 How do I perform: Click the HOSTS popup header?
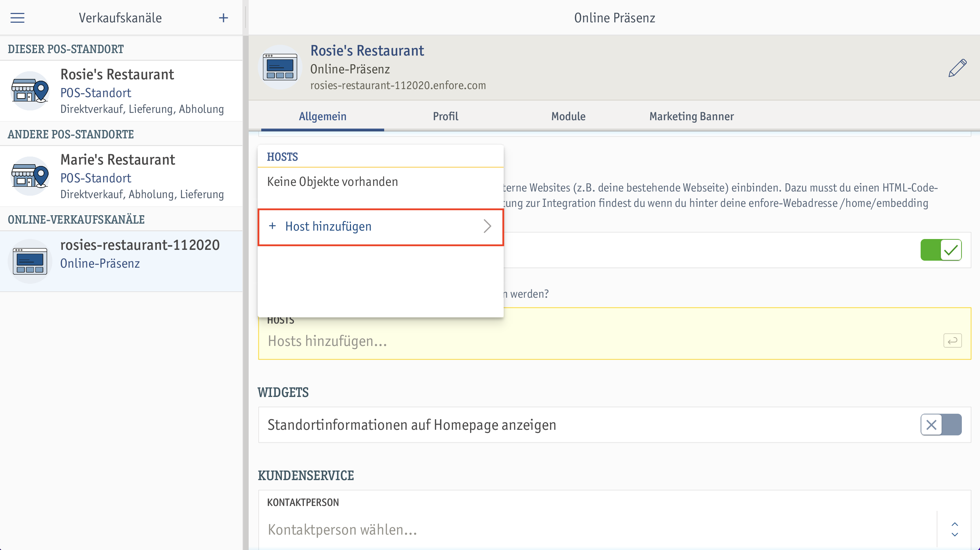282,157
